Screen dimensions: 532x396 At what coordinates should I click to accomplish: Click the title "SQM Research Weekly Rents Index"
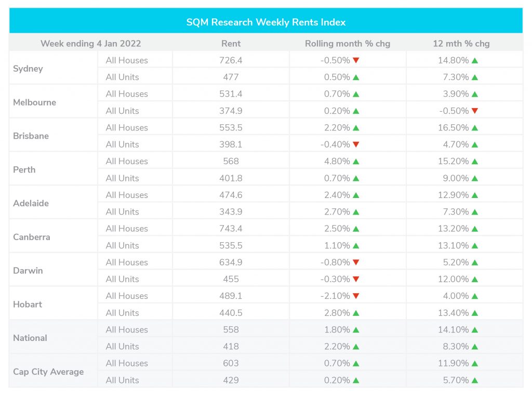click(266, 22)
